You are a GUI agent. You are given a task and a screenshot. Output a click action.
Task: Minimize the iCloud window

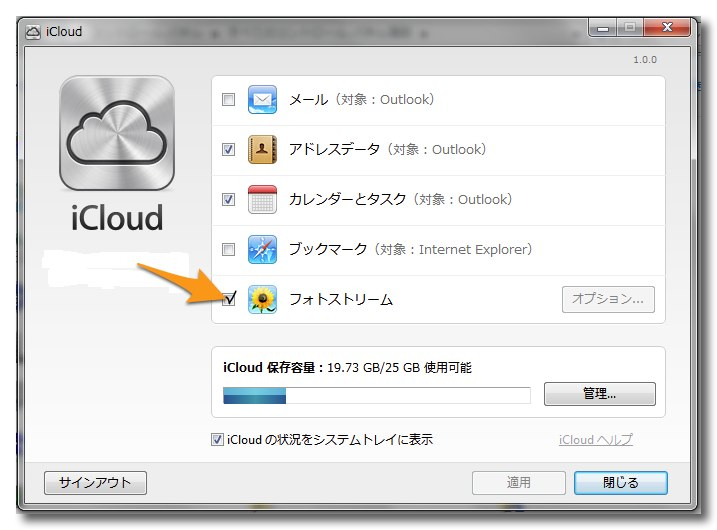pos(603,28)
